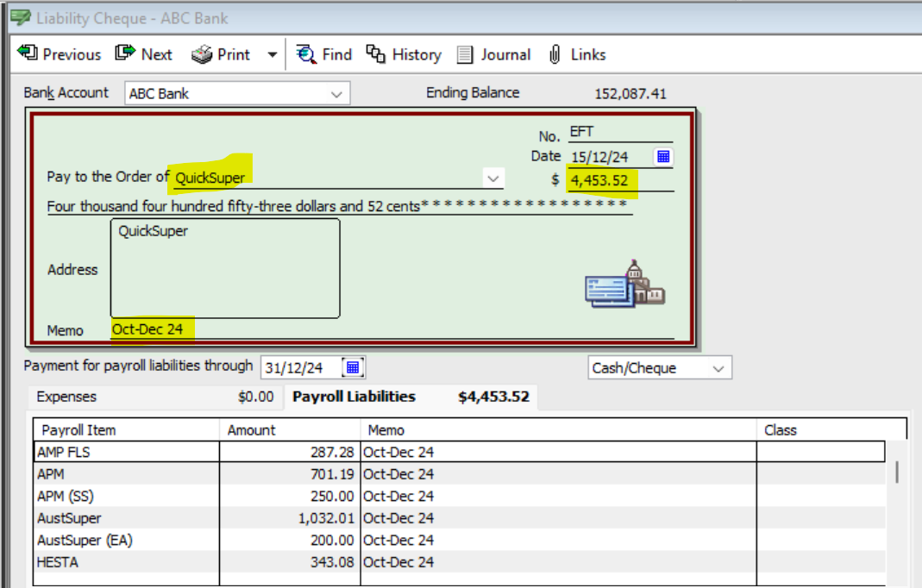This screenshot has width=922, height=588.
Task: Go to Previous liability cheque
Action: click(x=60, y=54)
